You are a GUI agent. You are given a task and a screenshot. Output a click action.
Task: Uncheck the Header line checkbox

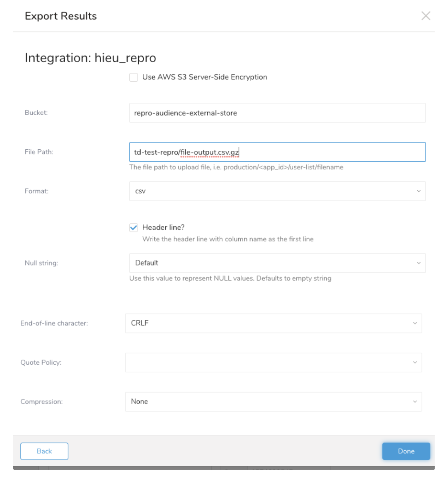[134, 228]
